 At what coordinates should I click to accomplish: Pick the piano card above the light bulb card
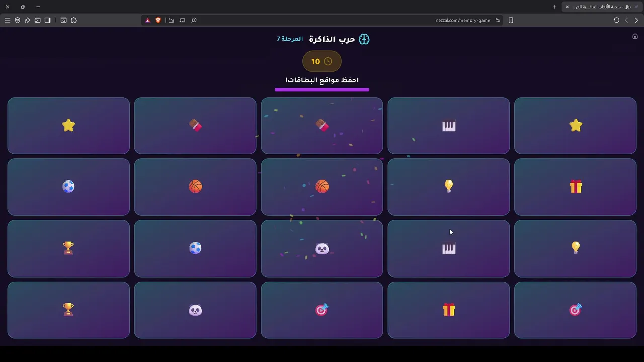[449, 126]
